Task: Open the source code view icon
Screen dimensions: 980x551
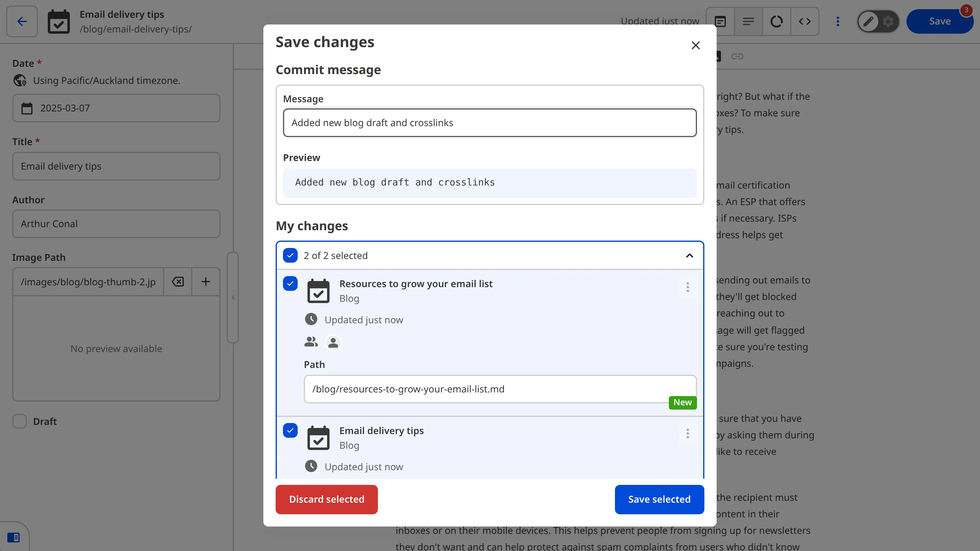Action: (805, 21)
